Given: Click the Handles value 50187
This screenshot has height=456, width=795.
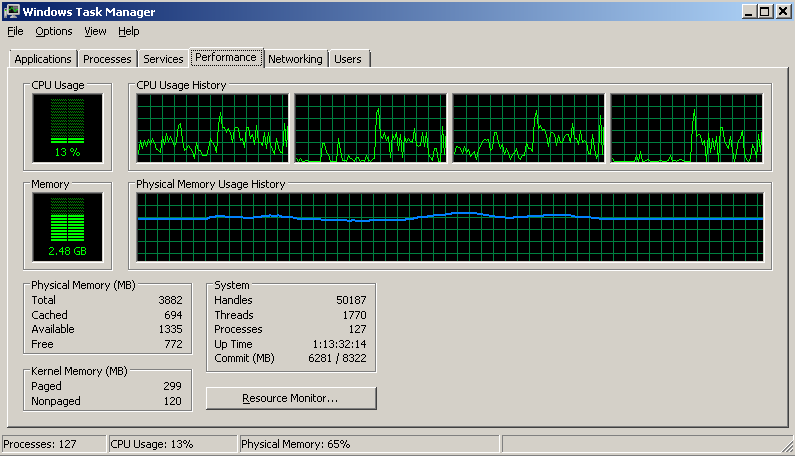Looking at the screenshot, I should pyautogui.click(x=351, y=300).
